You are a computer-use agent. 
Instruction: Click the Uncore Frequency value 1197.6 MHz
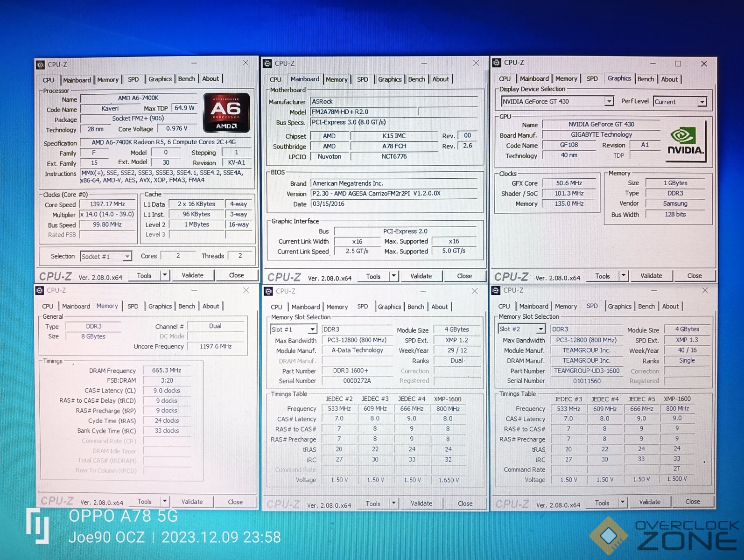tap(216, 346)
